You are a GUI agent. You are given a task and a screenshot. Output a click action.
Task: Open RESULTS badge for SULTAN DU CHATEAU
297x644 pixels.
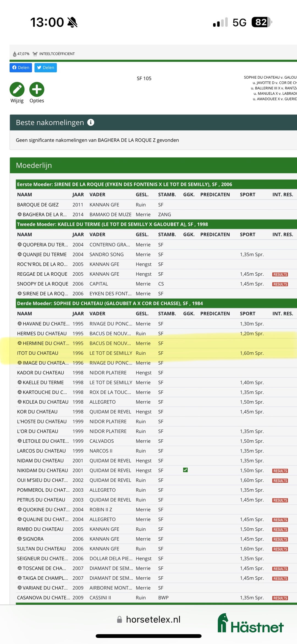[x=280, y=549]
